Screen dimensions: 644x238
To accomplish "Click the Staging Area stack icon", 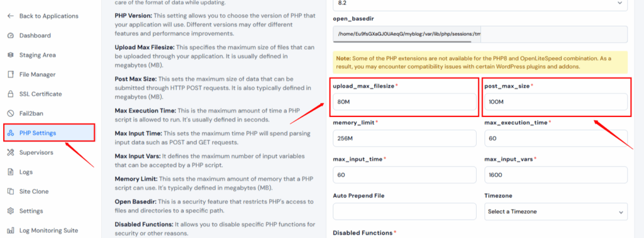I will pyautogui.click(x=11, y=55).
